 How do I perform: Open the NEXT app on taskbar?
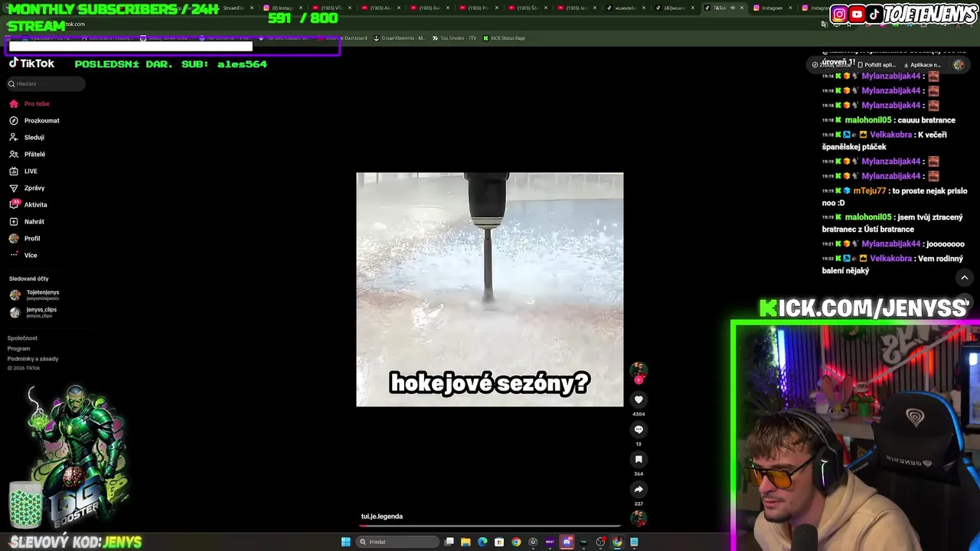pyautogui.click(x=550, y=542)
